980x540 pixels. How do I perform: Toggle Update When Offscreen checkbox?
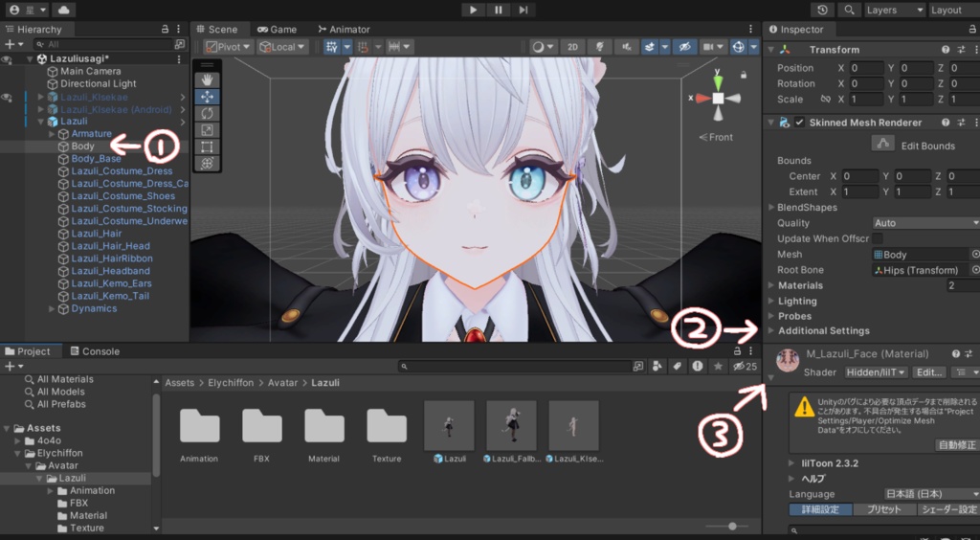[878, 238]
